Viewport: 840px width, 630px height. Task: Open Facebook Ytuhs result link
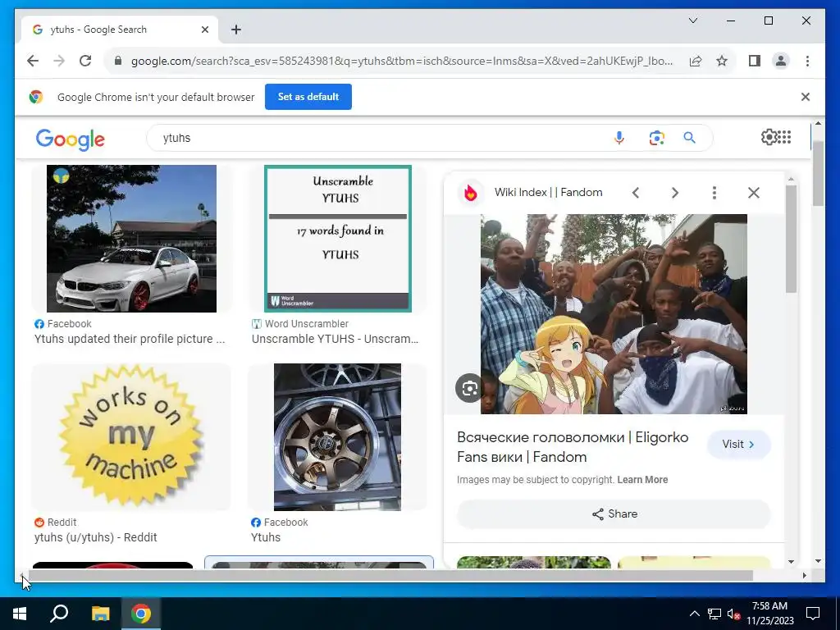click(x=266, y=537)
